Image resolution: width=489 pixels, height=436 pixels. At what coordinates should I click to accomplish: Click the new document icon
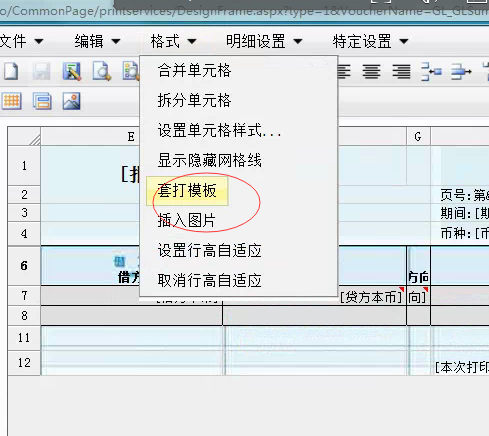tap(11, 71)
